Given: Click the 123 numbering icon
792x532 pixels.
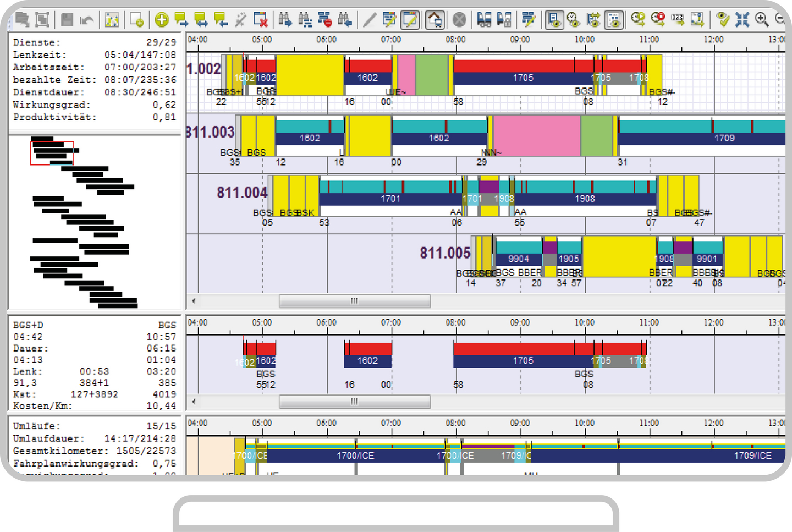Looking at the screenshot, I should (678, 20).
